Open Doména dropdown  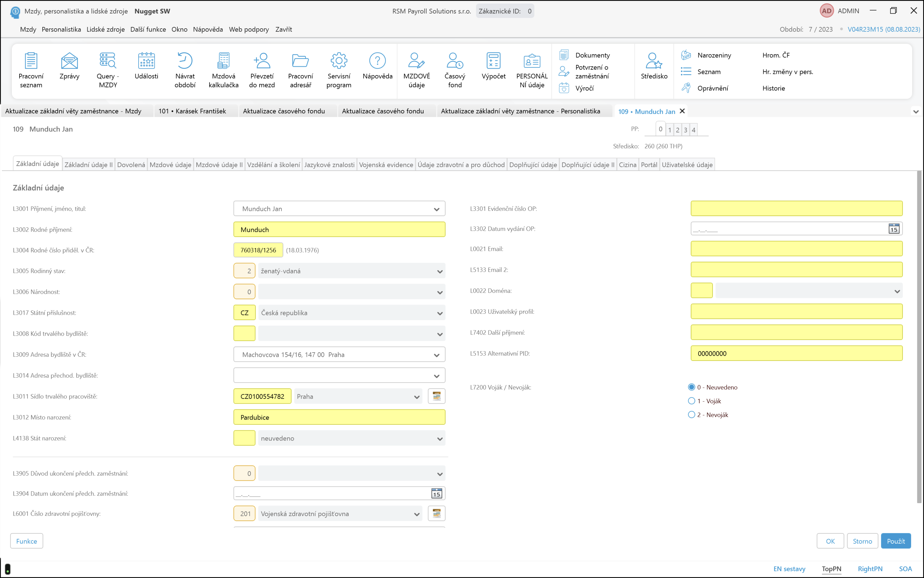[897, 291]
